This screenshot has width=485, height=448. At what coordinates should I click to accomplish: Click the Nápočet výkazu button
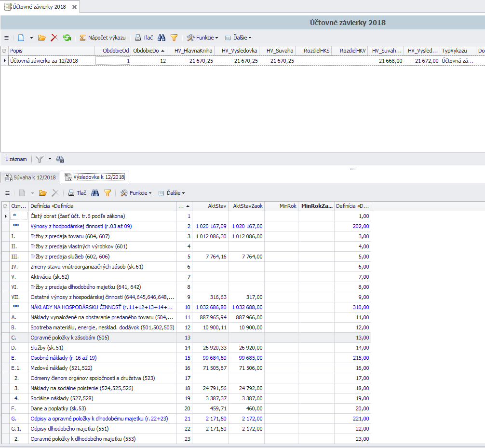click(102, 38)
